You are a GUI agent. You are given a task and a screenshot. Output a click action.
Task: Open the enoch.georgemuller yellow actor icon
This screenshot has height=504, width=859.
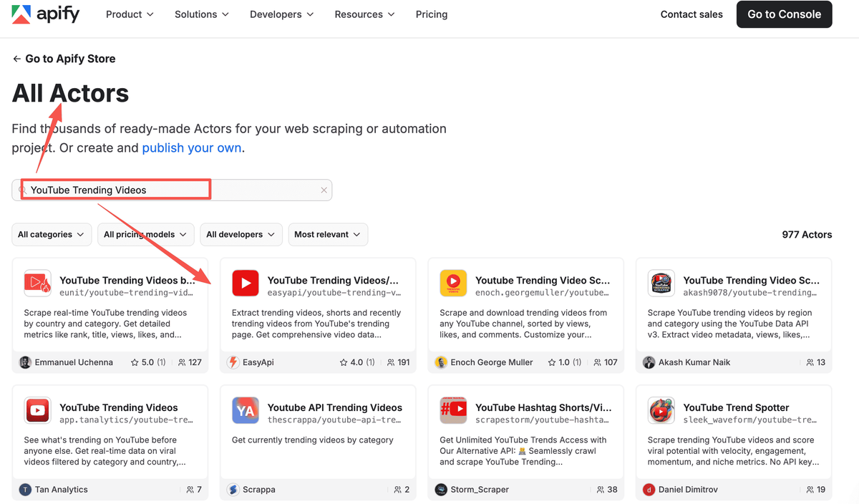[453, 283]
